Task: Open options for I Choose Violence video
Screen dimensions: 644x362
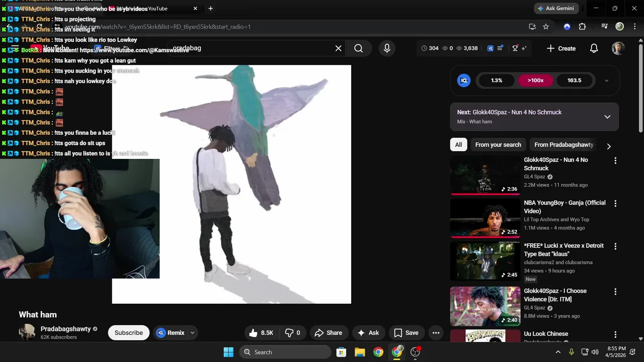Action: coord(615,292)
